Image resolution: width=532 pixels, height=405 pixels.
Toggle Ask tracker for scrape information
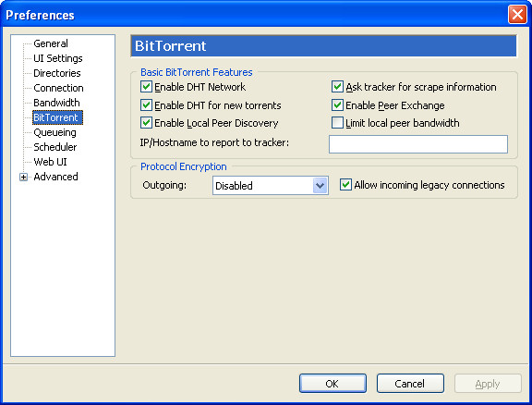coord(337,87)
